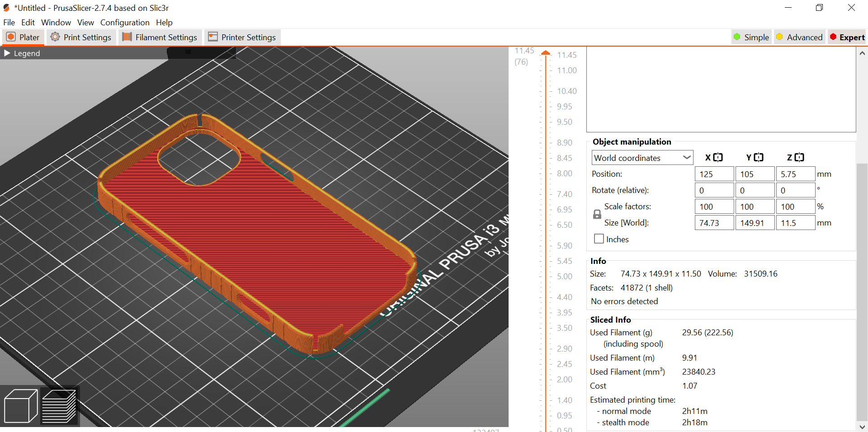Click the 'No errors detected' text

[x=624, y=301]
